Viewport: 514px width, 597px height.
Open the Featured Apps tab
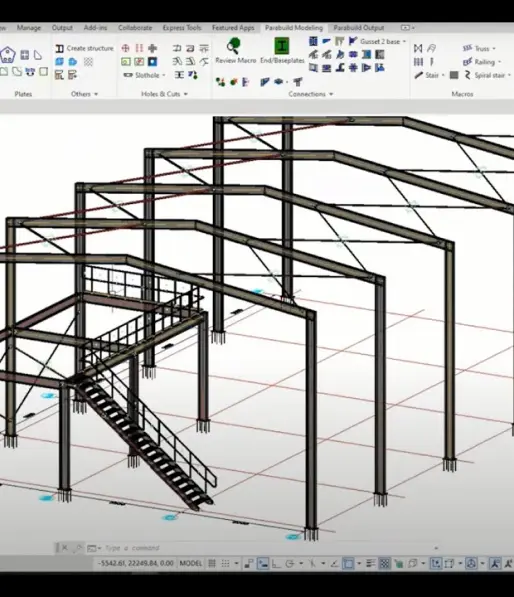(x=233, y=28)
